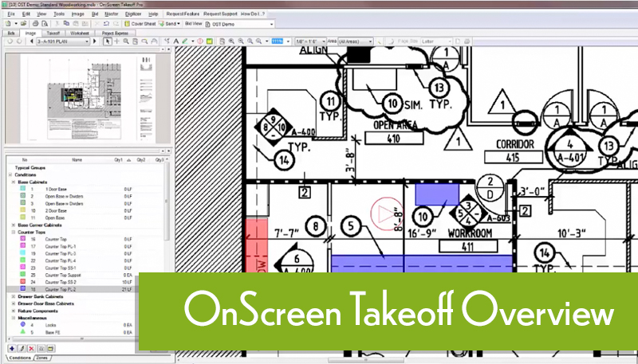This screenshot has width=638, height=364.
Task: Click the Open folder icon
Action: 24,24
